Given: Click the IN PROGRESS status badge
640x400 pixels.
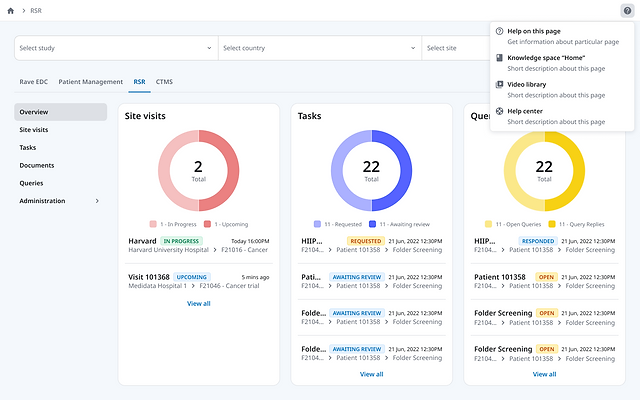Looking at the screenshot, I should click(x=181, y=241).
